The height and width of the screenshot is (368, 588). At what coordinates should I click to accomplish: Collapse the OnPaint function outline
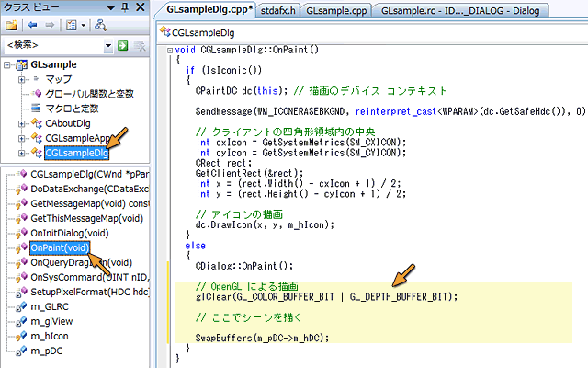coord(170,50)
